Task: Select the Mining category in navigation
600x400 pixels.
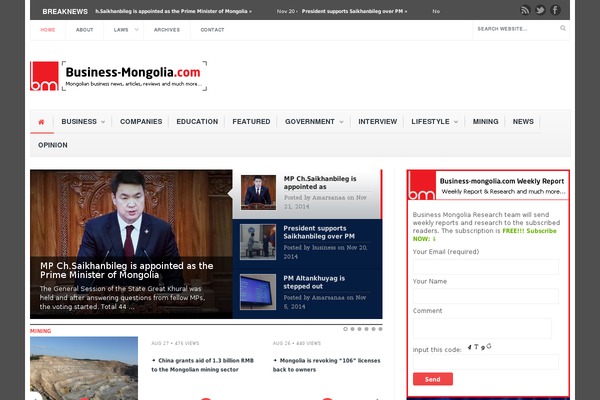Action: [x=485, y=122]
